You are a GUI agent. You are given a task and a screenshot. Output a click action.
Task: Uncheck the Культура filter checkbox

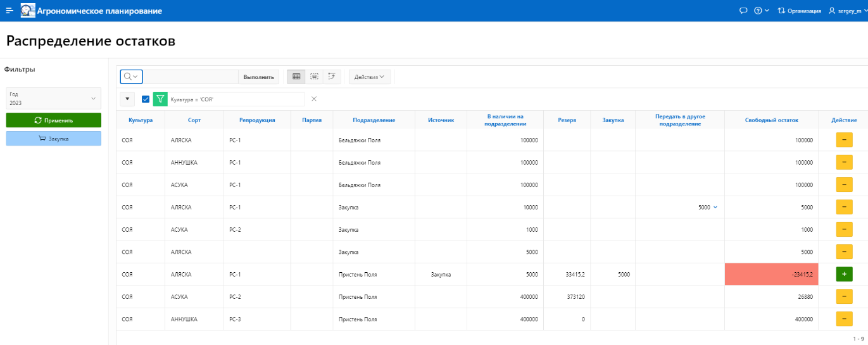[x=146, y=99]
